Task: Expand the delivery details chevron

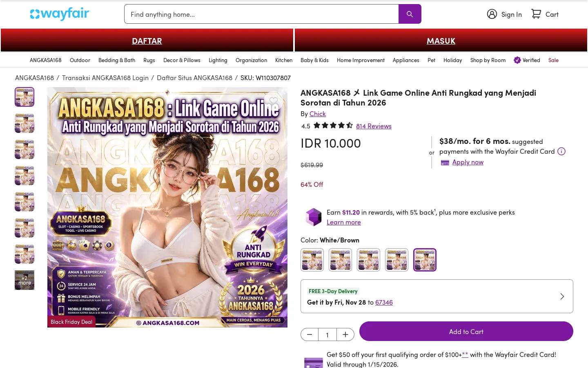Action: click(562, 296)
